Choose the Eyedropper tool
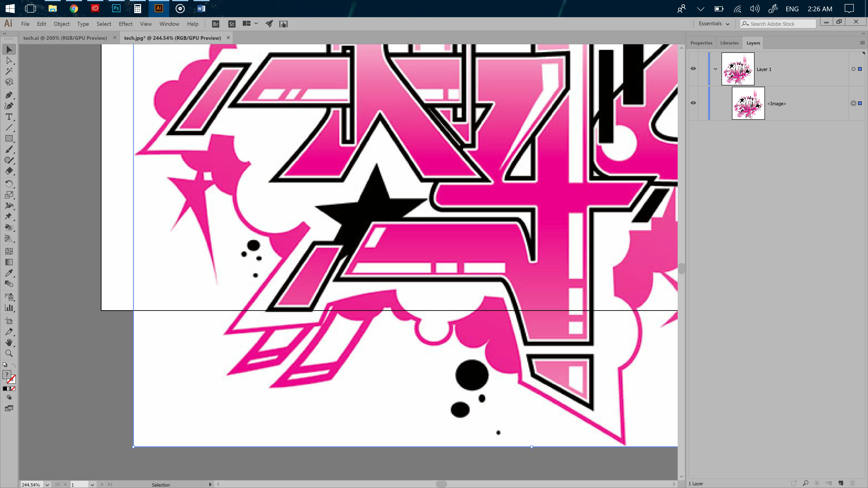868x488 pixels. tap(9, 273)
